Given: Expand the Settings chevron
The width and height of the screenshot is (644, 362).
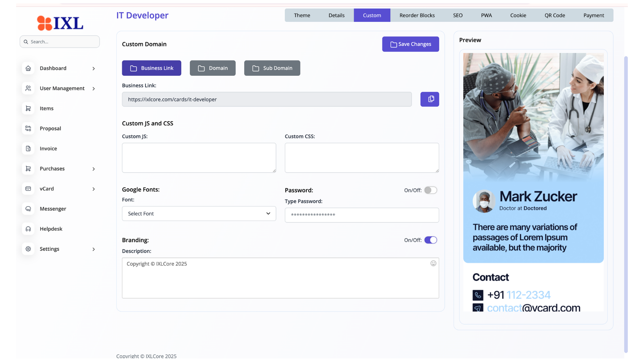Looking at the screenshot, I should point(94,249).
